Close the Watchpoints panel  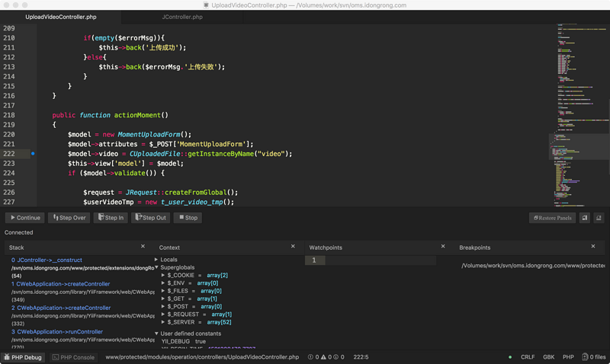click(x=443, y=246)
